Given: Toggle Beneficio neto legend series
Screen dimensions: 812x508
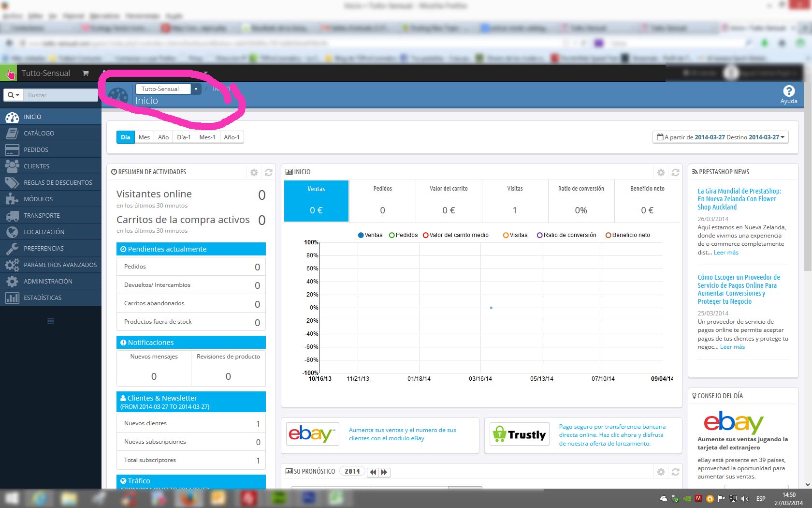Looking at the screenshot, I should [x=628, y=235].
